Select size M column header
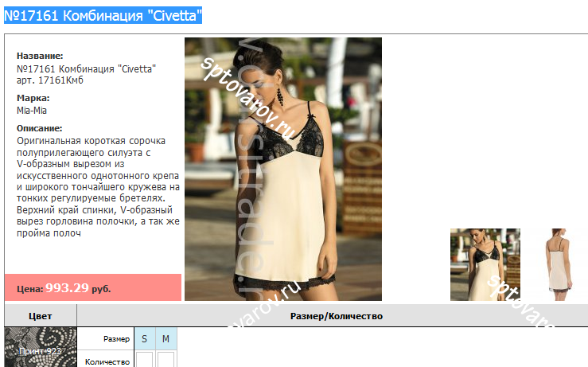This screenshot has width=588, height=367. [165, 339]
